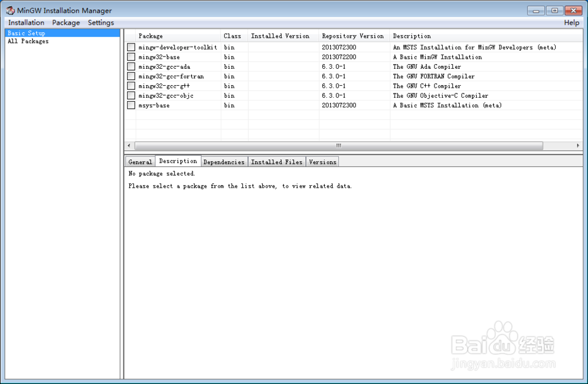Switch to the Installed Files tab
Viewport: 588px width, 384px height.
tap(277, 162)
